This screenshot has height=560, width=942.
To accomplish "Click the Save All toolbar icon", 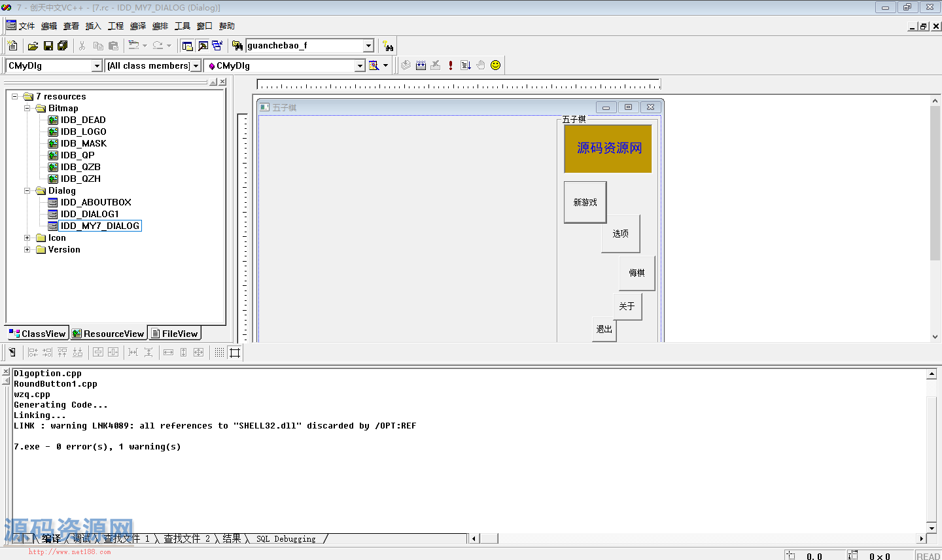I will point(63,46).
